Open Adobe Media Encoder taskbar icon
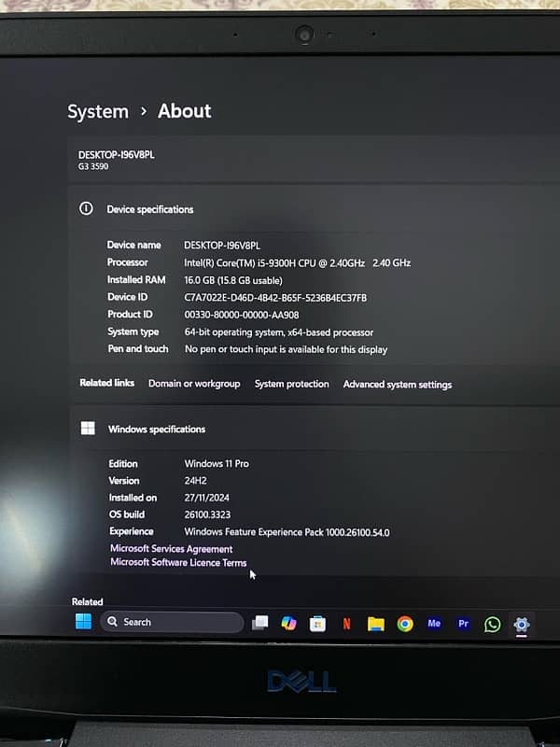This screenshot has width=560, height=747. [434, 624]
